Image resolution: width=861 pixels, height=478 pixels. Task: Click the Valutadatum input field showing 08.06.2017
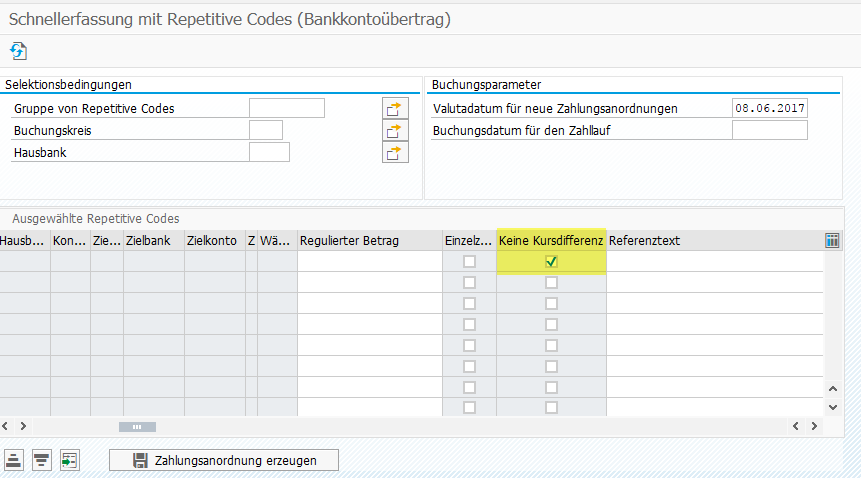[769, 108]
